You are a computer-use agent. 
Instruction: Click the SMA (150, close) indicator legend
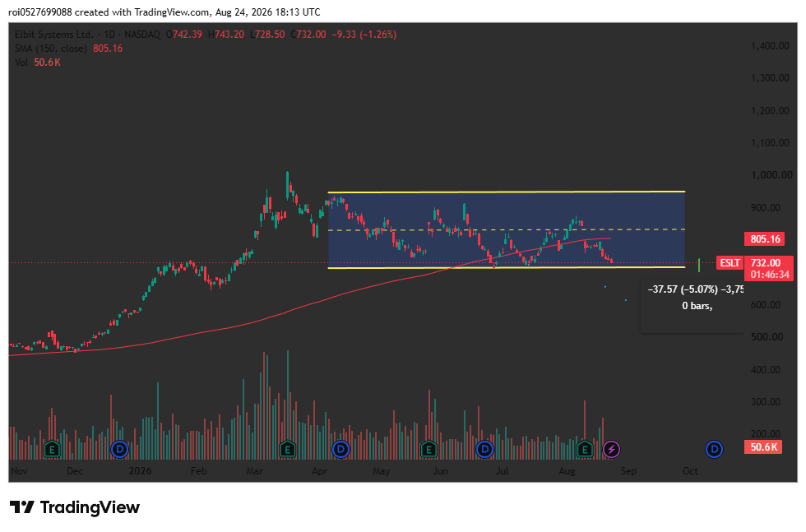tap(50, 49)
